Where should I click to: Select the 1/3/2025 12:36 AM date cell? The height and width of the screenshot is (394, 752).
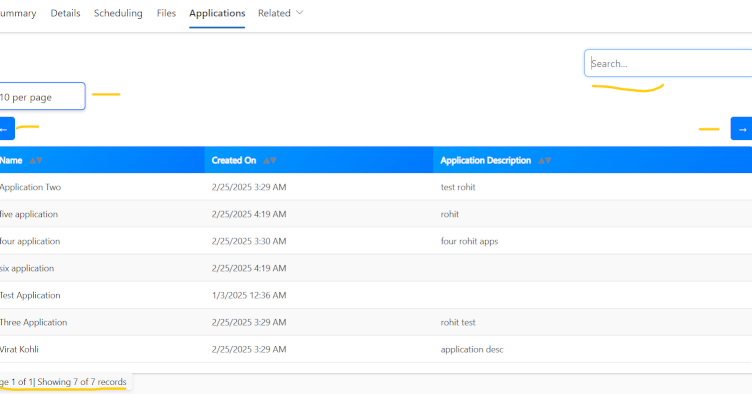[249, 295]
